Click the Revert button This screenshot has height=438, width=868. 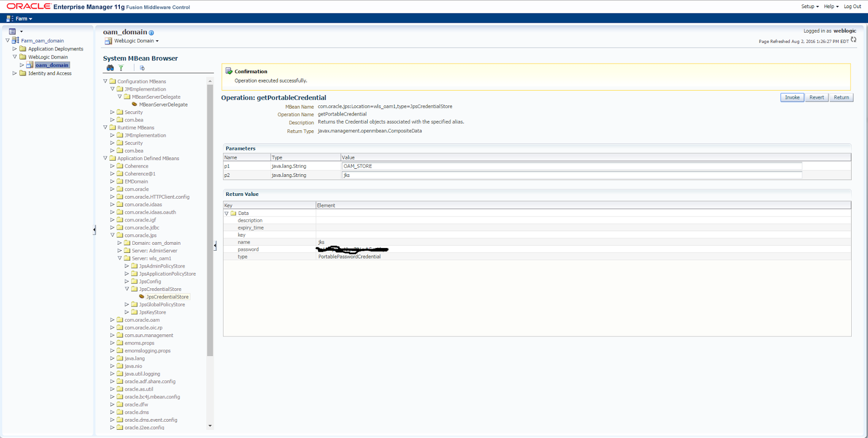816,98
